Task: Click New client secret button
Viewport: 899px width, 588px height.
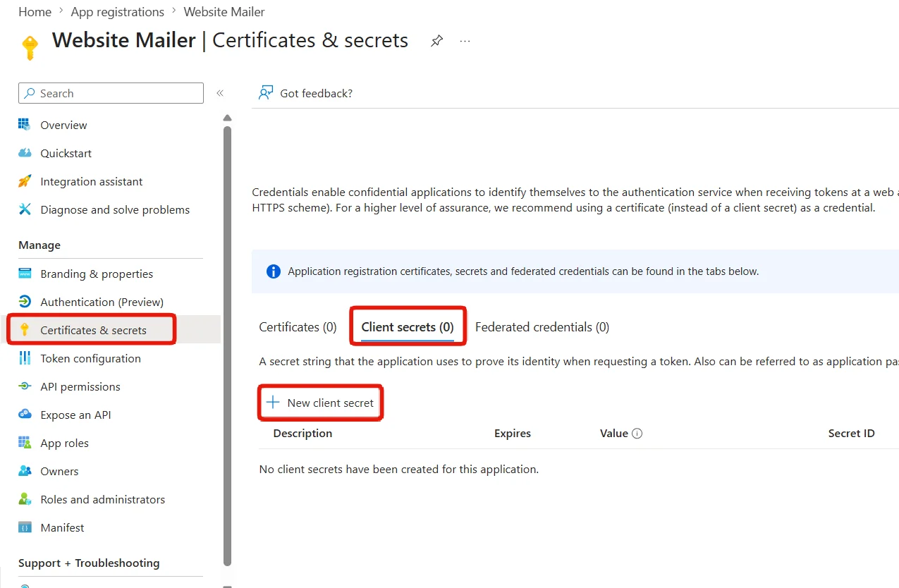Action: pos(320,403)
